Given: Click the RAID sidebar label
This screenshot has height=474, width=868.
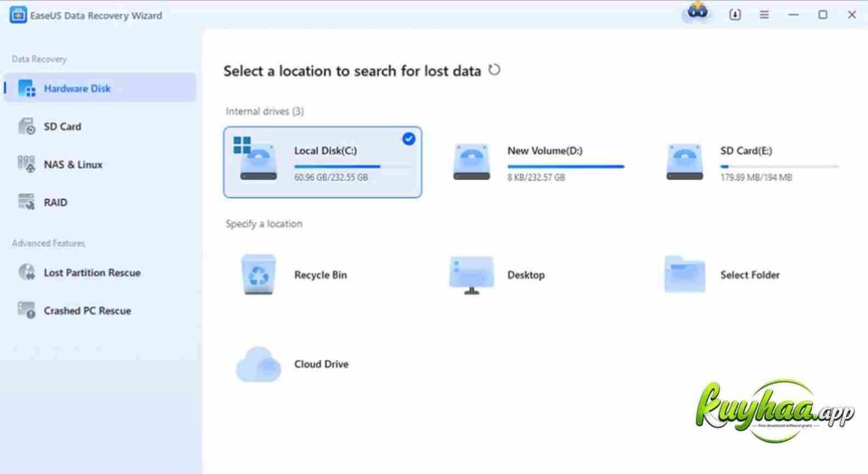Looking at the screenshot, I should click(x=55, y=203).
